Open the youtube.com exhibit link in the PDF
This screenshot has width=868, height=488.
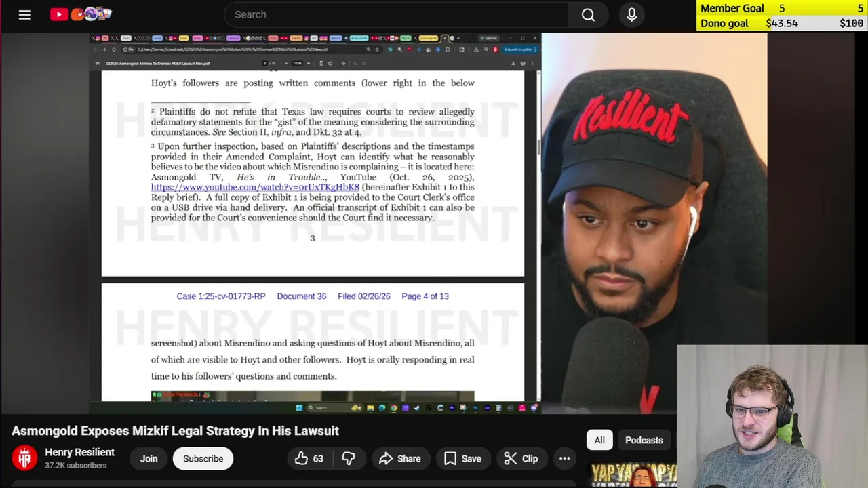pos(255,187)
